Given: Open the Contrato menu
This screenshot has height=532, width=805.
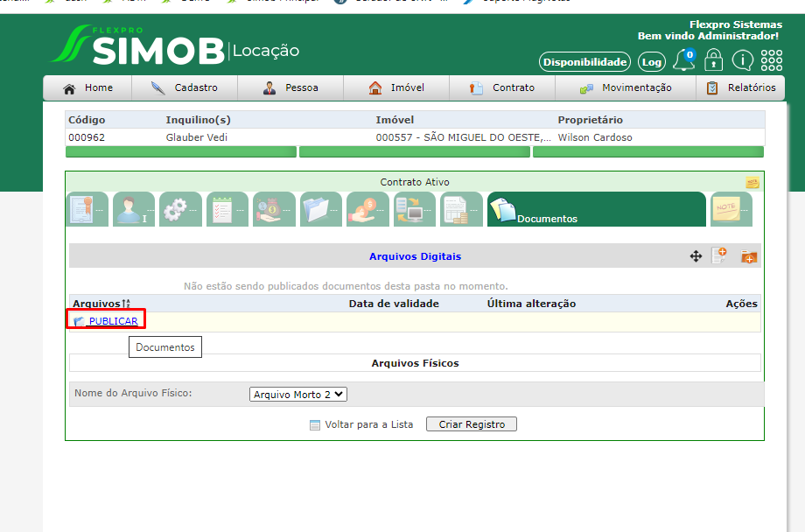Looking at the screenshot, I should (x=502, y=87).
